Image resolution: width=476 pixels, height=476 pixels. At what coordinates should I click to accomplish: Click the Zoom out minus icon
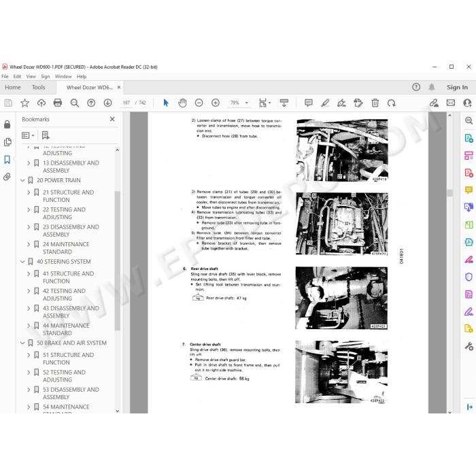tap(199, 103)
